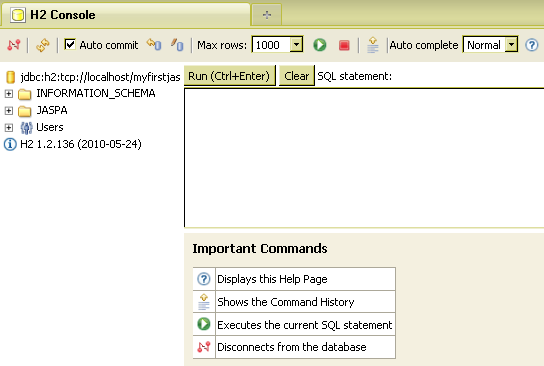Click the Users label in tree
The image size is (544, 366).
(50, 127)
